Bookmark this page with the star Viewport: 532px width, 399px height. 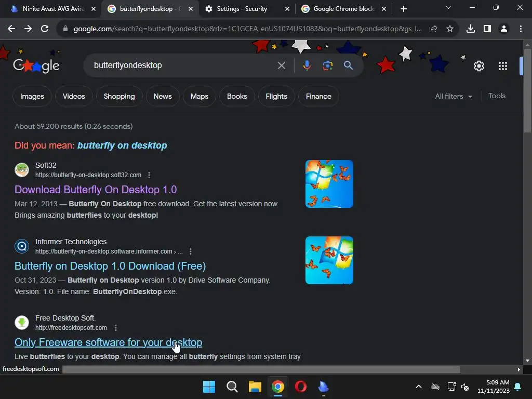(x=450, y=29)
